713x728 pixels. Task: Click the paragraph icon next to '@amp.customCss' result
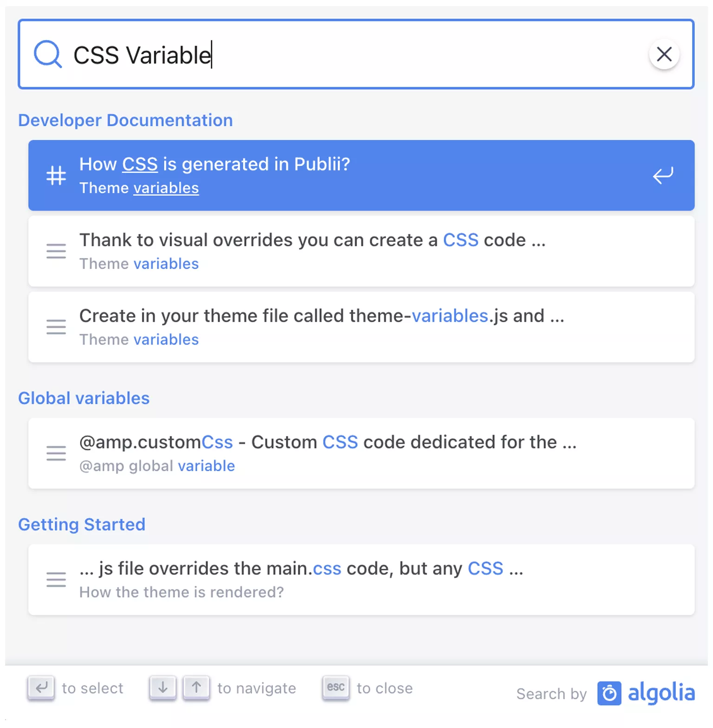coord(56,453)
